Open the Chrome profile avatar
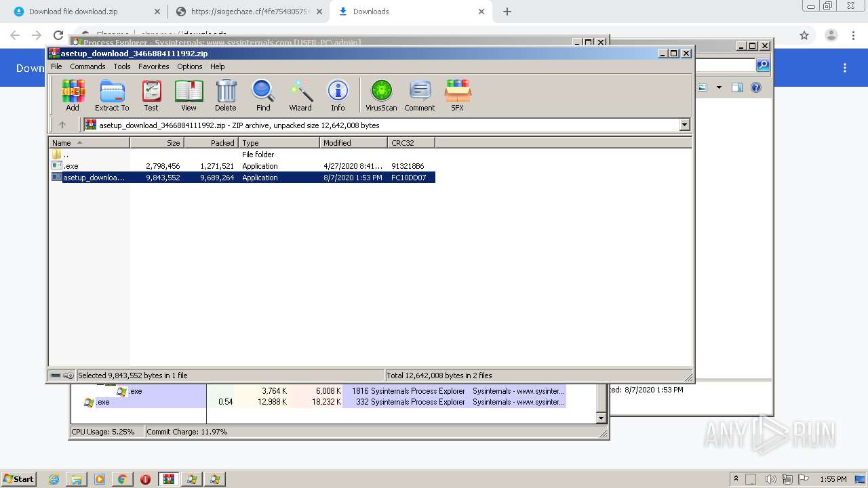This screenshot has height=488, width=868. pos(831,35)
